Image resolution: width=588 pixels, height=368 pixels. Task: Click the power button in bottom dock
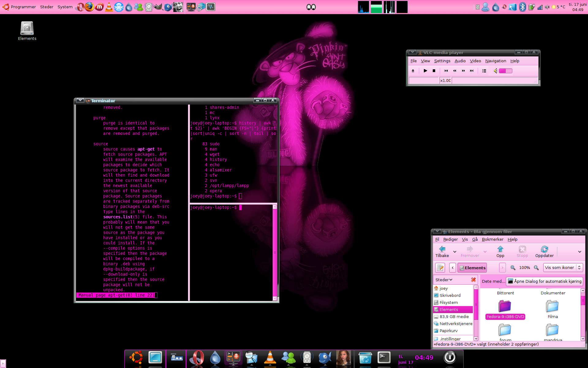pyautogui.click(x=450, y=357)
